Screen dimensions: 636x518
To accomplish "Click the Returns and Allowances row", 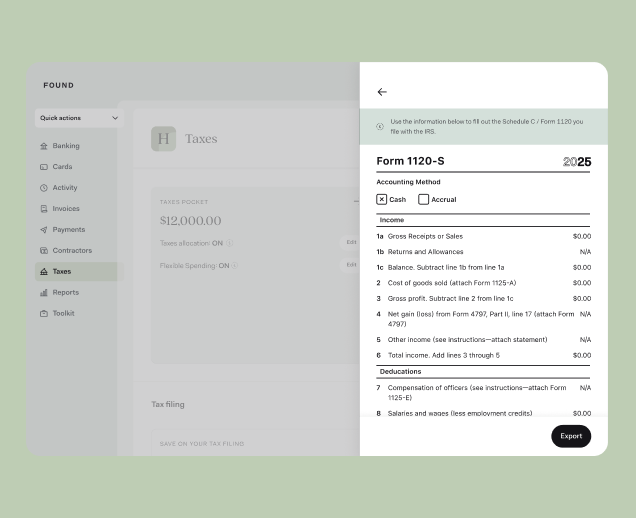I will tap(483, 252).
